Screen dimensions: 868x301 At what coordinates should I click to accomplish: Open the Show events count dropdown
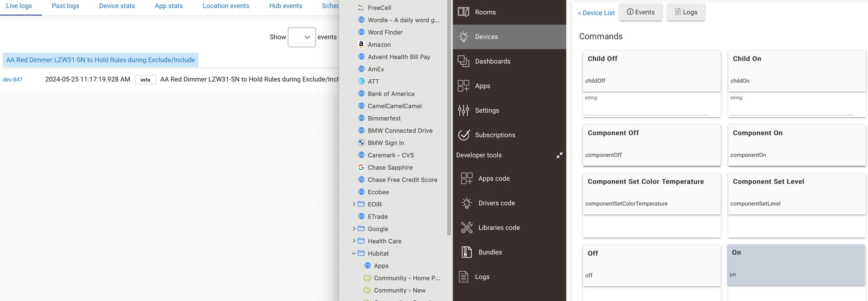click(302, 37)
